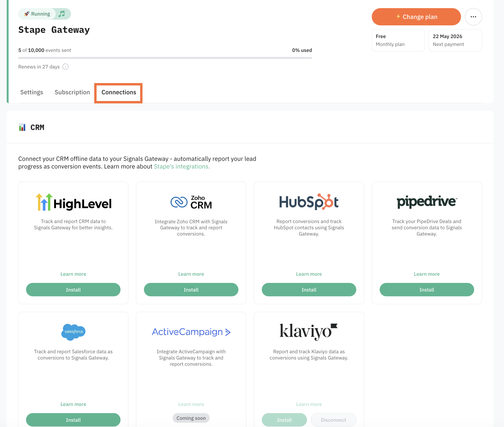Image resolution: width=504 pixels, height=427 pixels.
Task: Click the HighLevel card description text
Action: click(x=73, y=225)
